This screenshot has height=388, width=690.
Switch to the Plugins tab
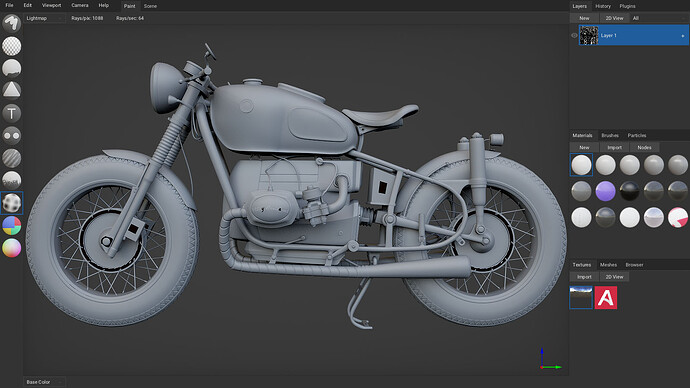coord(627,6)
